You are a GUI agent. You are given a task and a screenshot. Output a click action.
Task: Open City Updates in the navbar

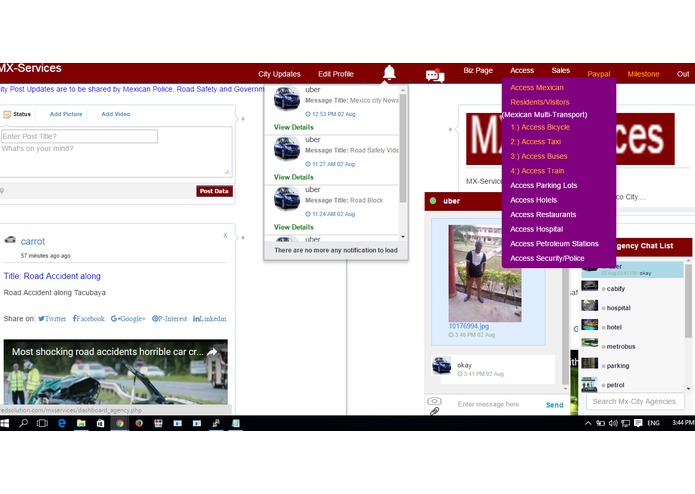[279, 74]
